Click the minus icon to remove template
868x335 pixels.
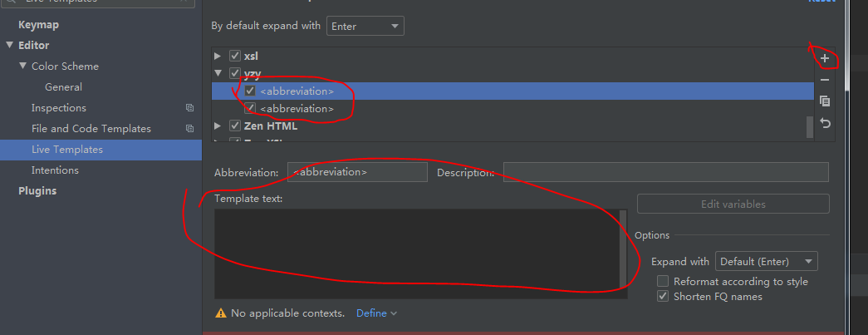[x=825, y=81]
